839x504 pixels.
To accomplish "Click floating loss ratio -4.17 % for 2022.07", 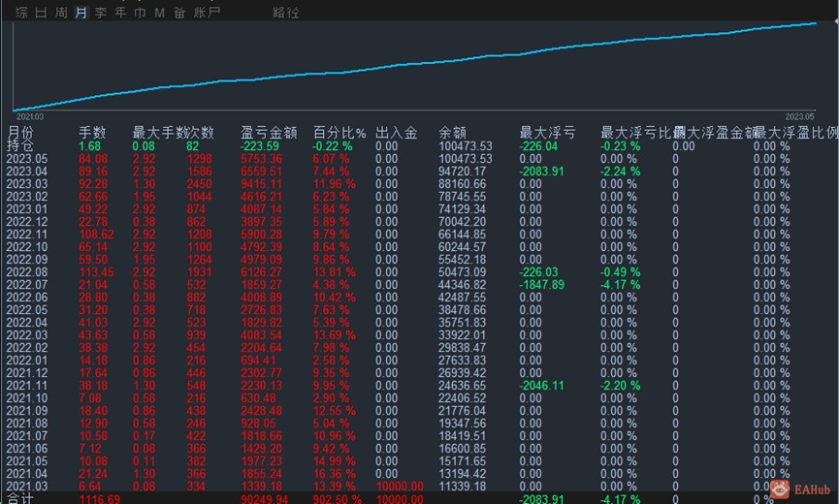I will tap(620, 285).
